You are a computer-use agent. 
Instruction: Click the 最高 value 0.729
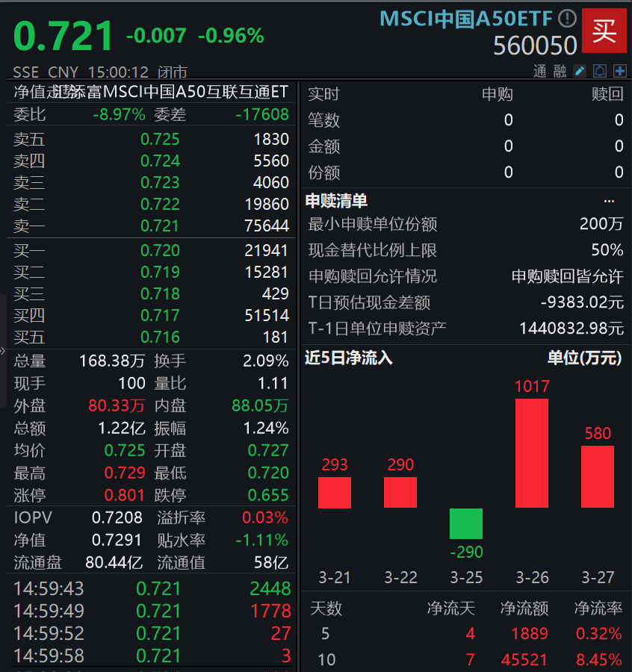point(125,473)
